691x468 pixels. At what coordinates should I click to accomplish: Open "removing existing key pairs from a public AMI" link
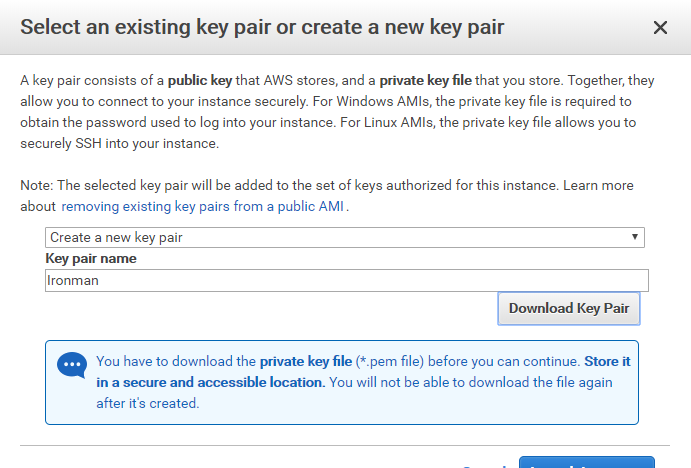203,207
